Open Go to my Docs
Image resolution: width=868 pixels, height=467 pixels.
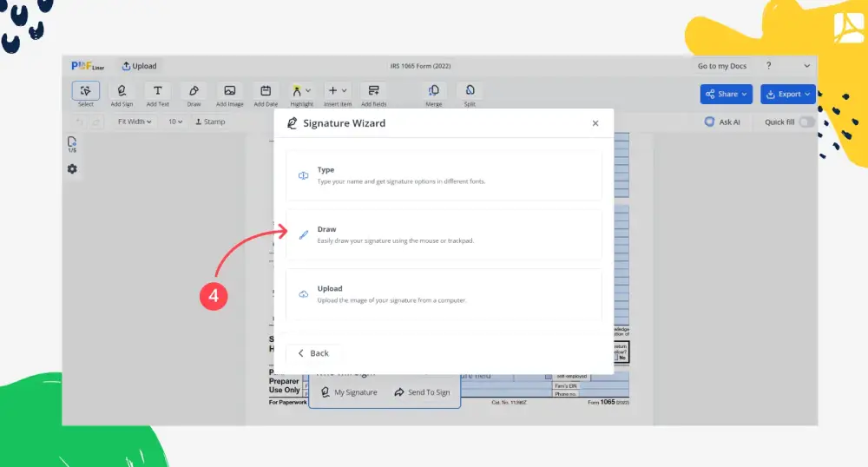coord(721,66)
